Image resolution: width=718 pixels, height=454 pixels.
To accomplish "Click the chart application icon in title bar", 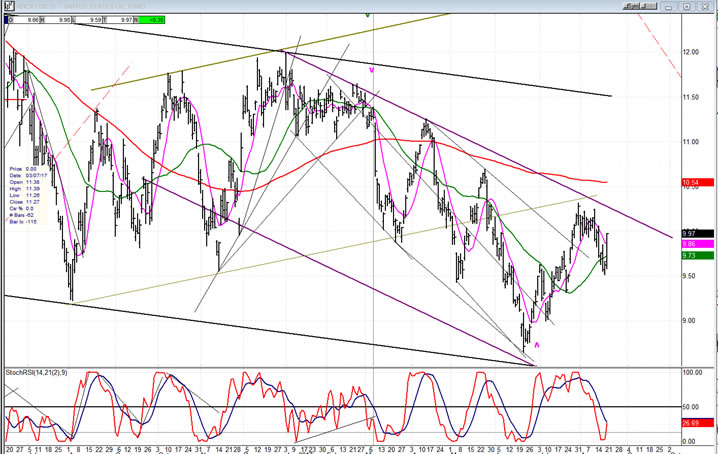I will click(x=10, y=5).
